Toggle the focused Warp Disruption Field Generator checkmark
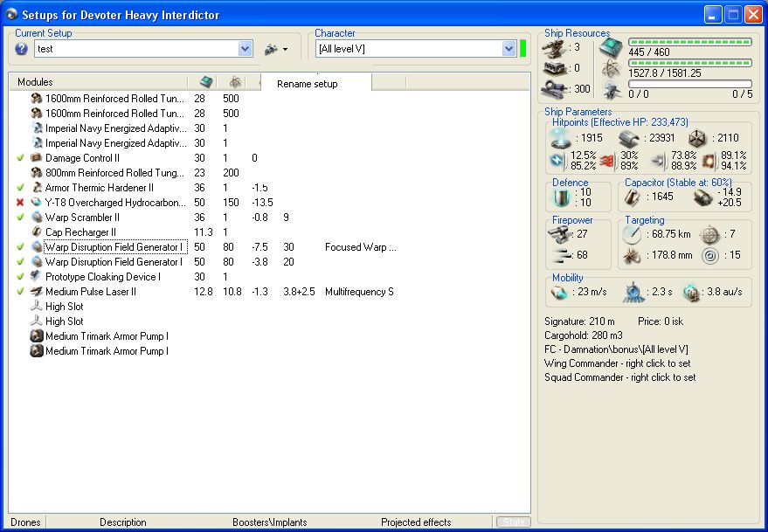 [x=20, y=247]
